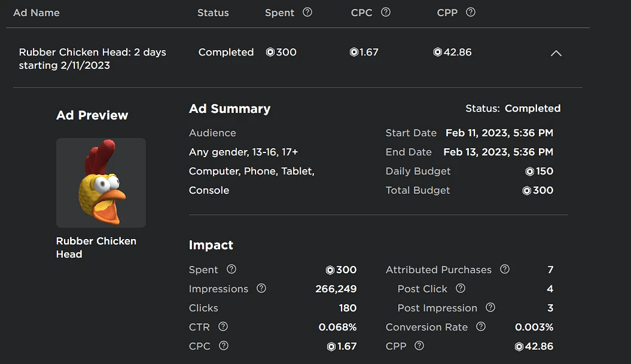Viewport: 631px width, 364px height.
Task: Click help icon next to Attributed Purchases
Action: [505, 269]
